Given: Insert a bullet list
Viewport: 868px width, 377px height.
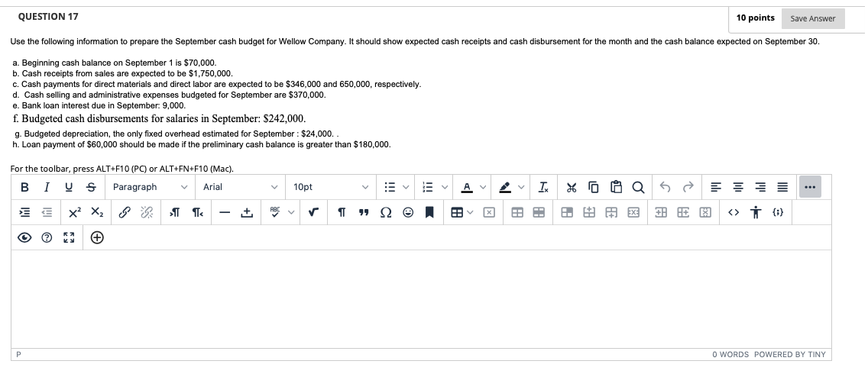Looking at the screenshot, I should [390, 188].
